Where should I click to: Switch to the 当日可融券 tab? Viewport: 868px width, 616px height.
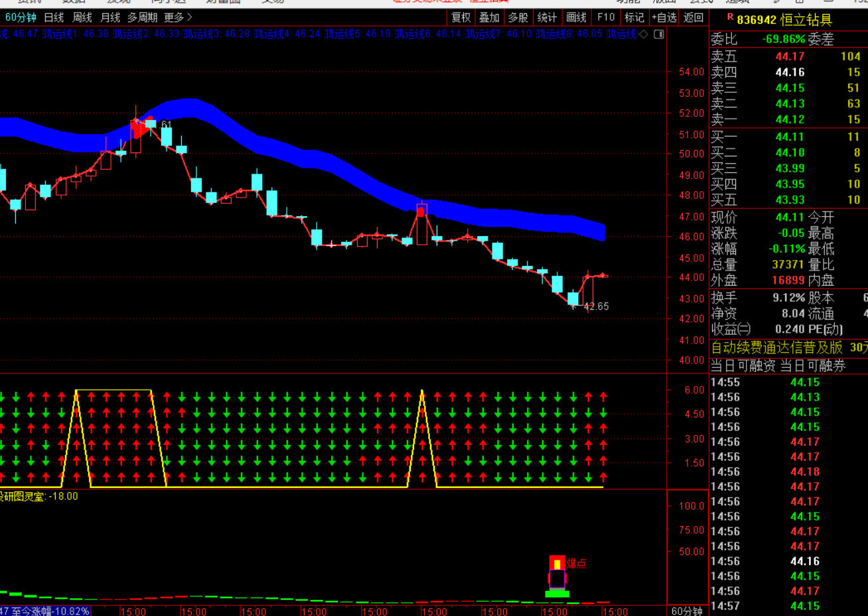[x=813, y=366]
